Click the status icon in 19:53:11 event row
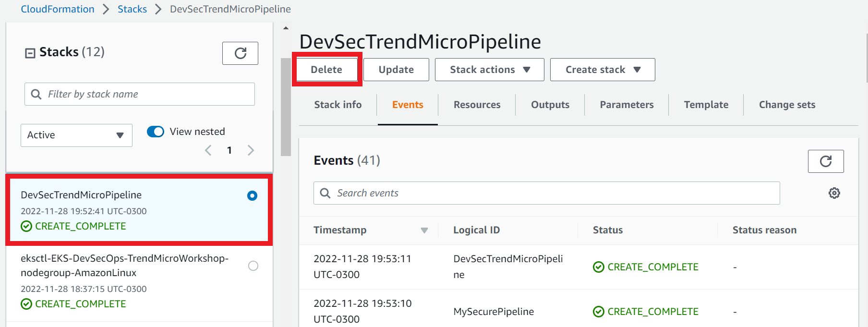 [x=599, y=267]
